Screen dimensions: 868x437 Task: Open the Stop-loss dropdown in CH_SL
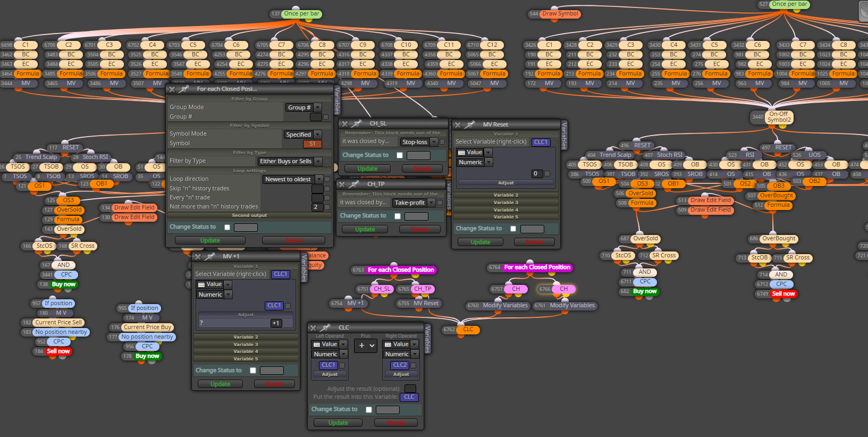pyautogui.click(x=419, y=142)
